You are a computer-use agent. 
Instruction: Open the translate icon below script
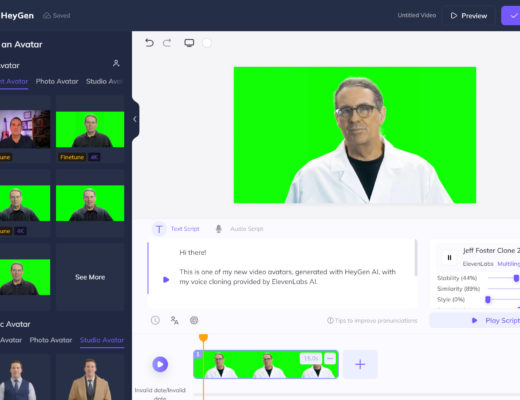(174, 320)
